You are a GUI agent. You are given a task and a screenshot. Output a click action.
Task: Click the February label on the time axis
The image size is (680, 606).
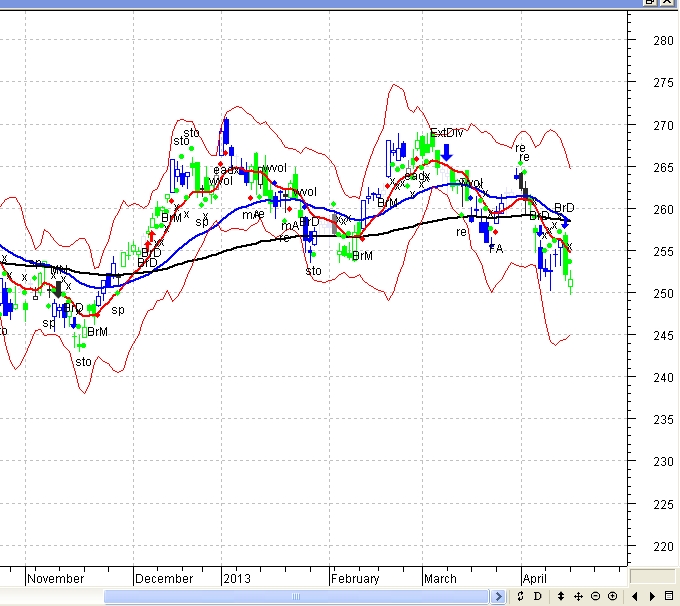(x=356, y=579)
